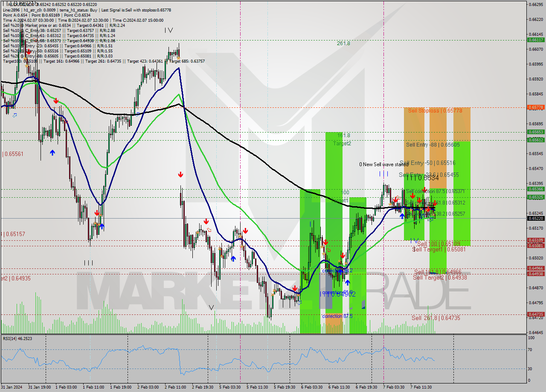Click the 0.65995 price axis value
Screen dimensions: 546x392
pyautogui.click(x=536, y=64)
